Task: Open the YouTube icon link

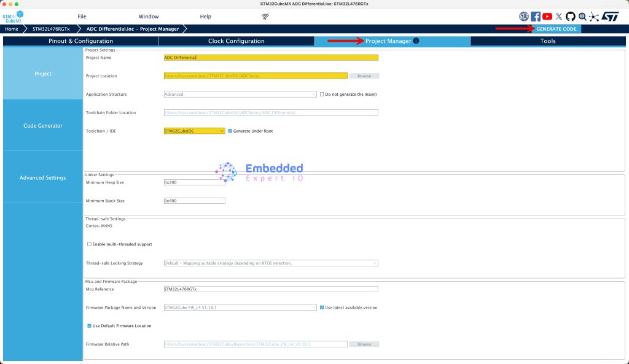Action: [547, 17]
